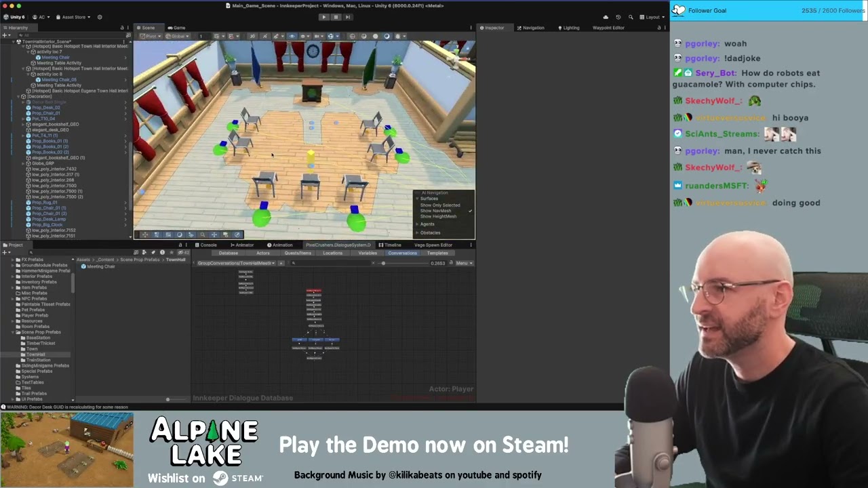Image resolution: width=868 pixels, height=488 pixels.
Task: Toggle Hierarchy panel lock icon
Action: click(x=122, y=28)
